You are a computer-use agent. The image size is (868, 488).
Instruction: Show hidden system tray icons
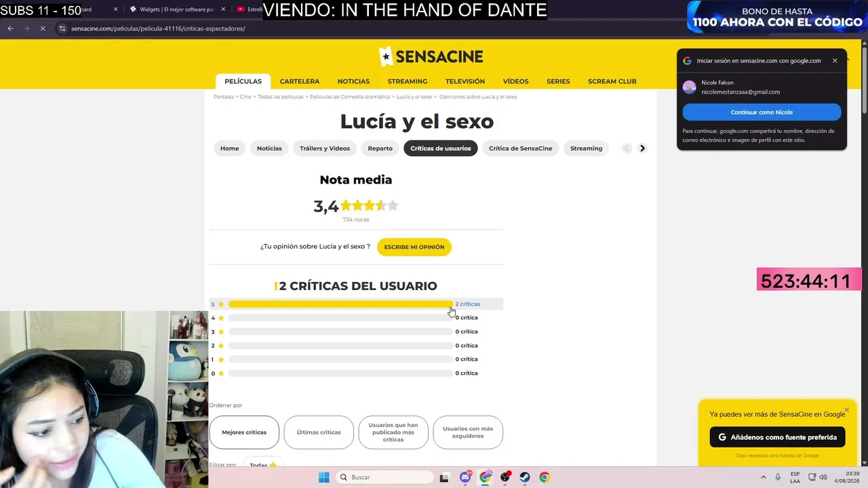tap(763, 477)
